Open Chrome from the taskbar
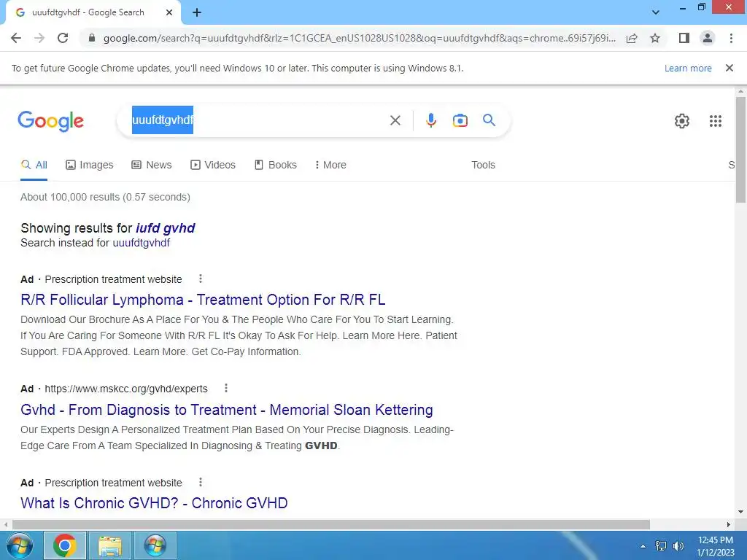This screenshot has height=560, width=747. pyautogui.click(x=65, y=545)
